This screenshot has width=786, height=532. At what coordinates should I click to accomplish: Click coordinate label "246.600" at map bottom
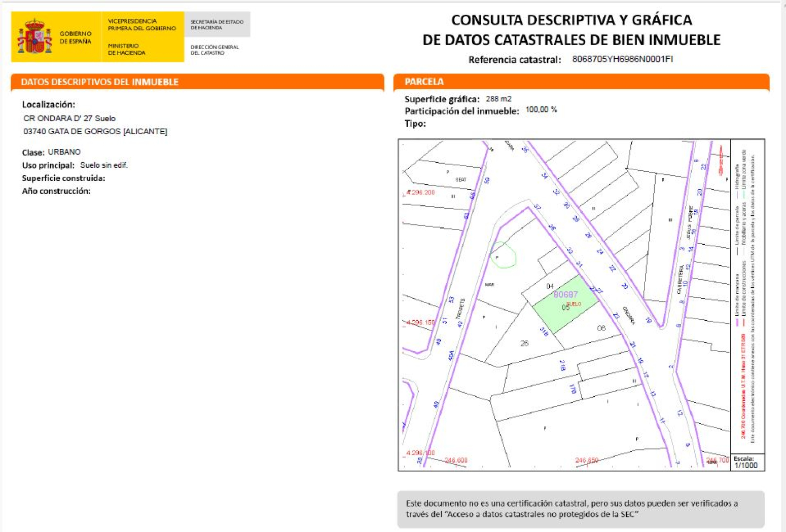tap(456, 460)
